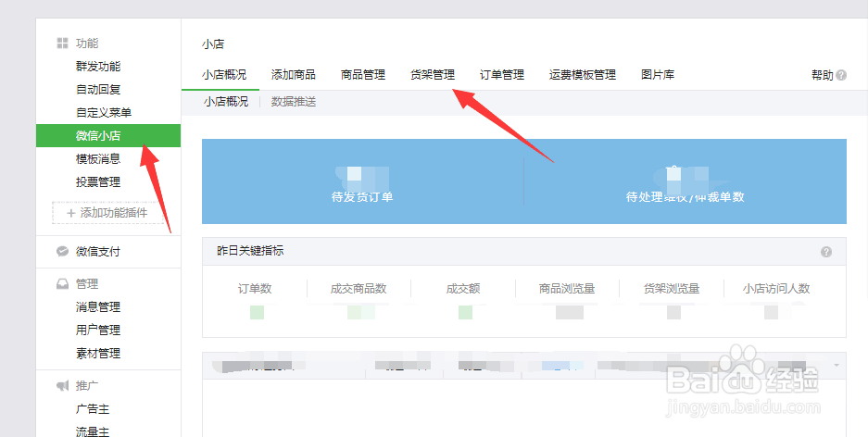
Task: Click the 小店访问人数 metric label
Action: [776, 289]
